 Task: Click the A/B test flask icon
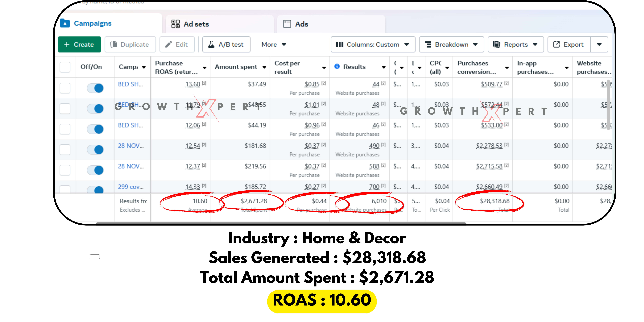pos(211,45)
